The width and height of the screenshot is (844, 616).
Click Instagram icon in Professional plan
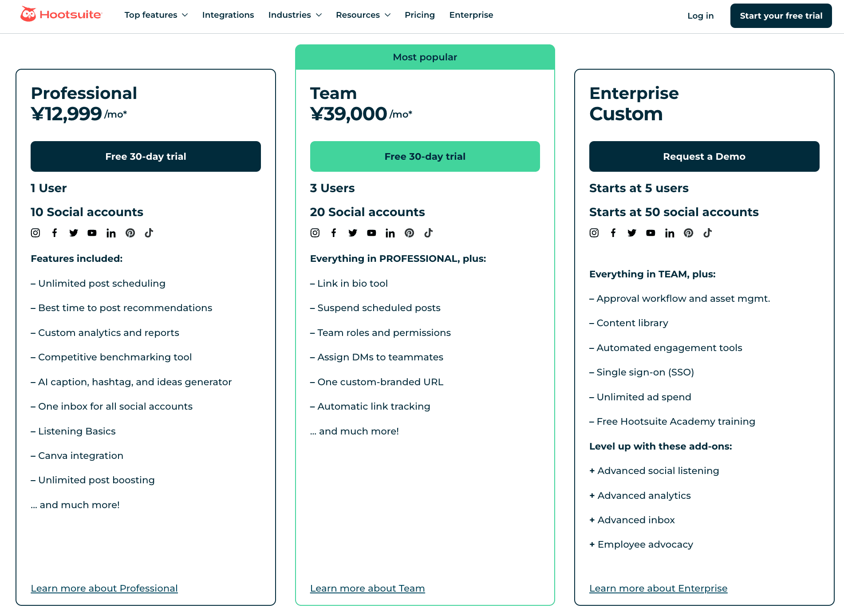(x=35, y=233)
